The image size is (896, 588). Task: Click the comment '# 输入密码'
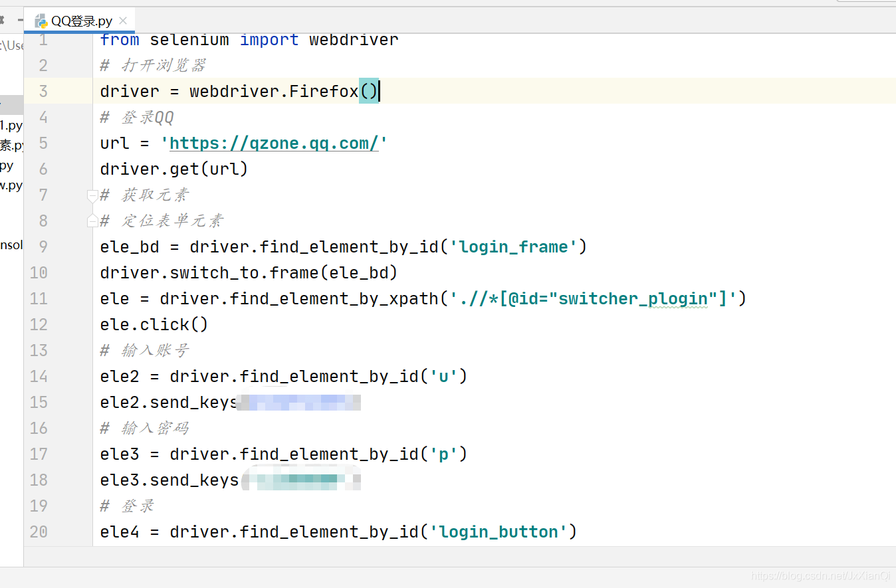pyautogui.click(x=144, y=428)
